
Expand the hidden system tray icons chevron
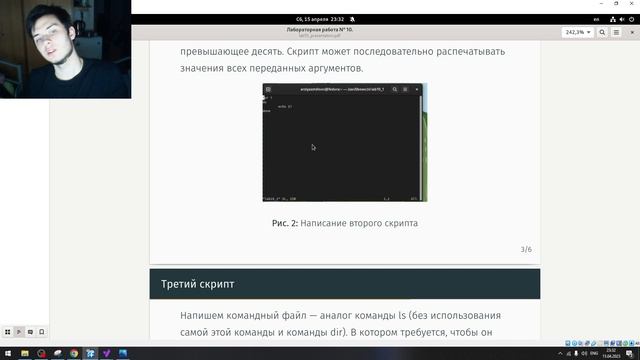click(560, 353)
